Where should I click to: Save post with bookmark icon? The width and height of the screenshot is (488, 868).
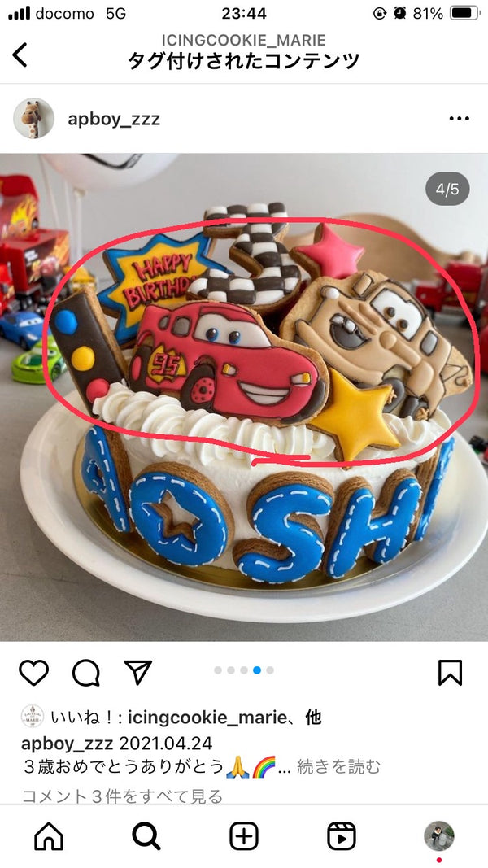tap(450, 673)
